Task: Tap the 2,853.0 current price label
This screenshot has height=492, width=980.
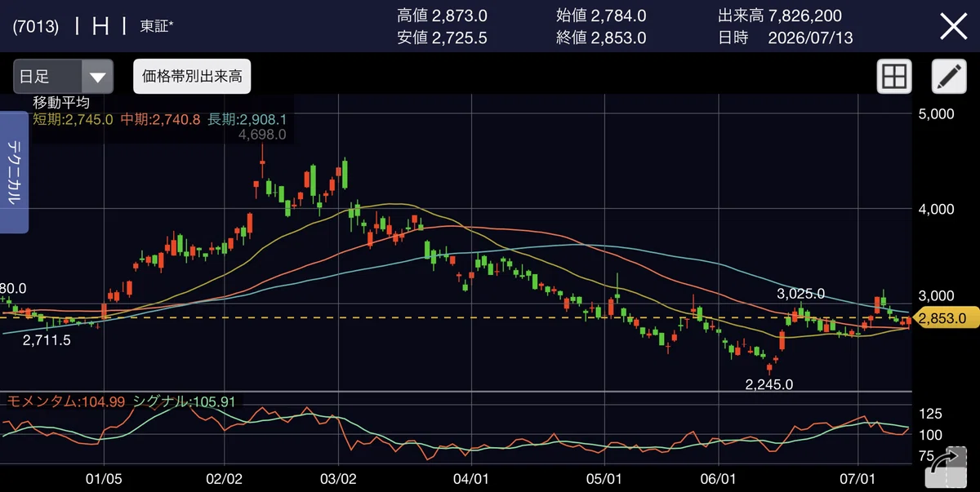Action: (944, 318)
